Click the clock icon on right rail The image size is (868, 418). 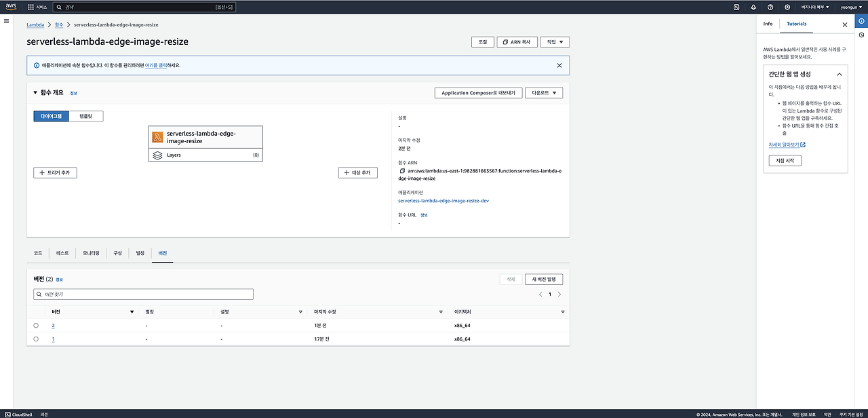[861, 35]
